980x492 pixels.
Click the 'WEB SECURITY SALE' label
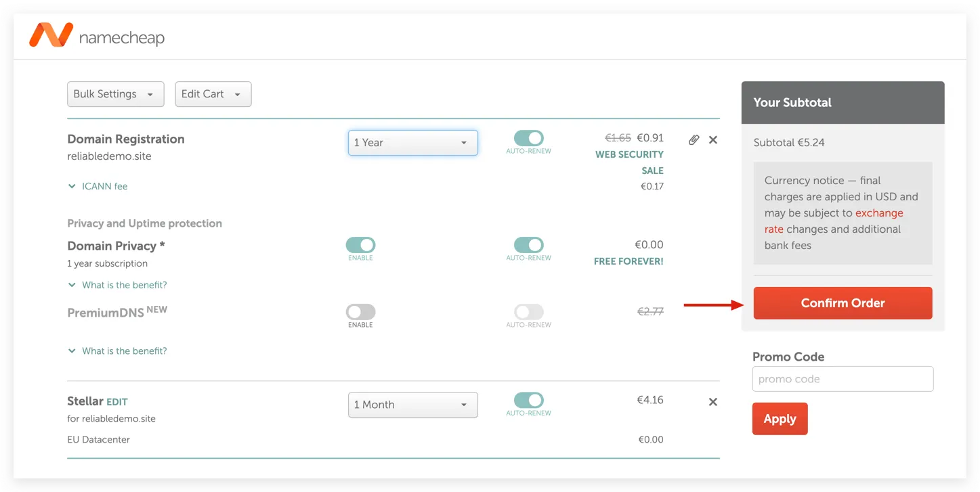tap(629, 162)
